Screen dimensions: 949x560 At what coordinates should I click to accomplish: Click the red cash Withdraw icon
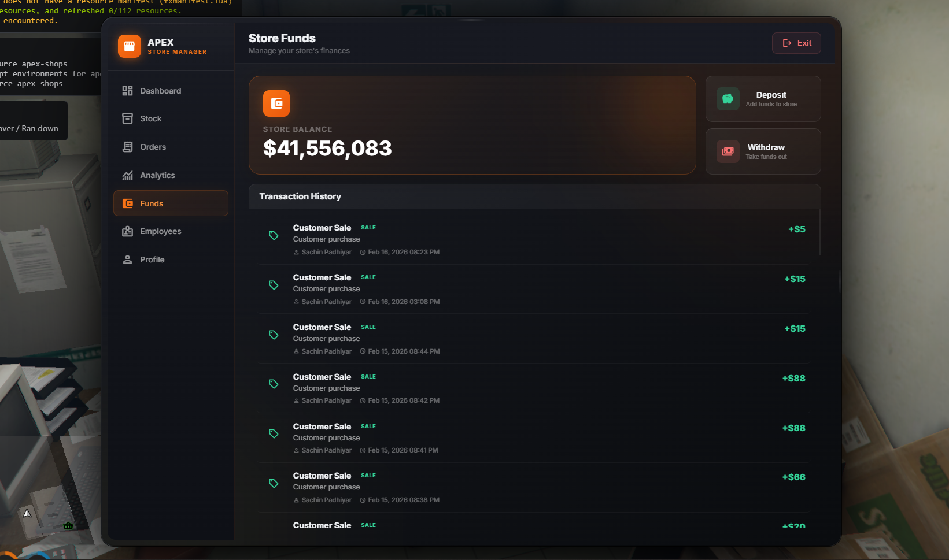728,151
